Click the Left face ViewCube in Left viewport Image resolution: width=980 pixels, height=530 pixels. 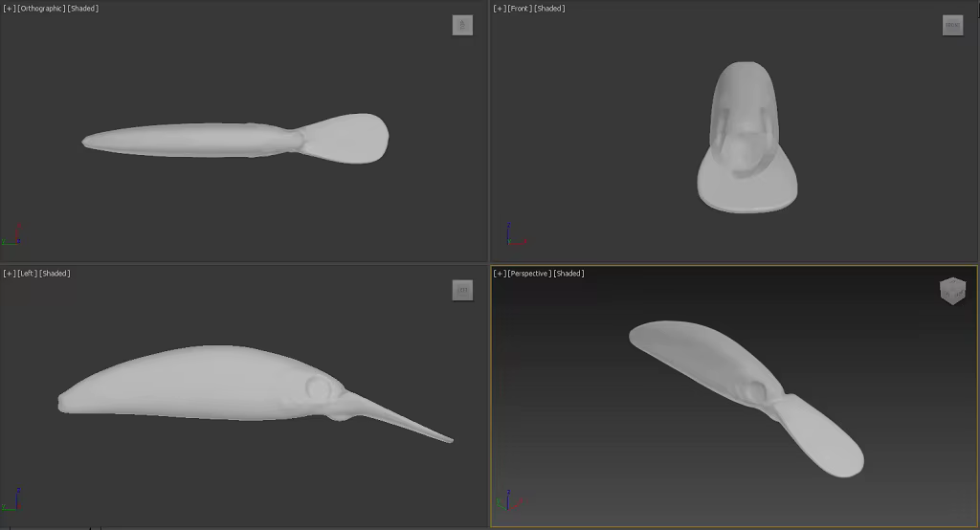(x=462, y=290)
